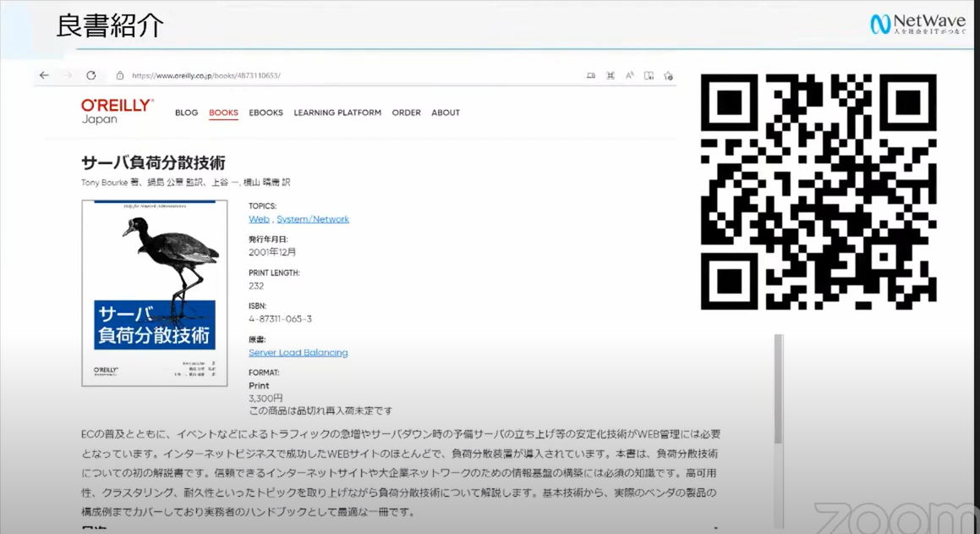Add page to favorites with star icon
Viewport: 980px width, 534px height.
(x=668, y=75)
